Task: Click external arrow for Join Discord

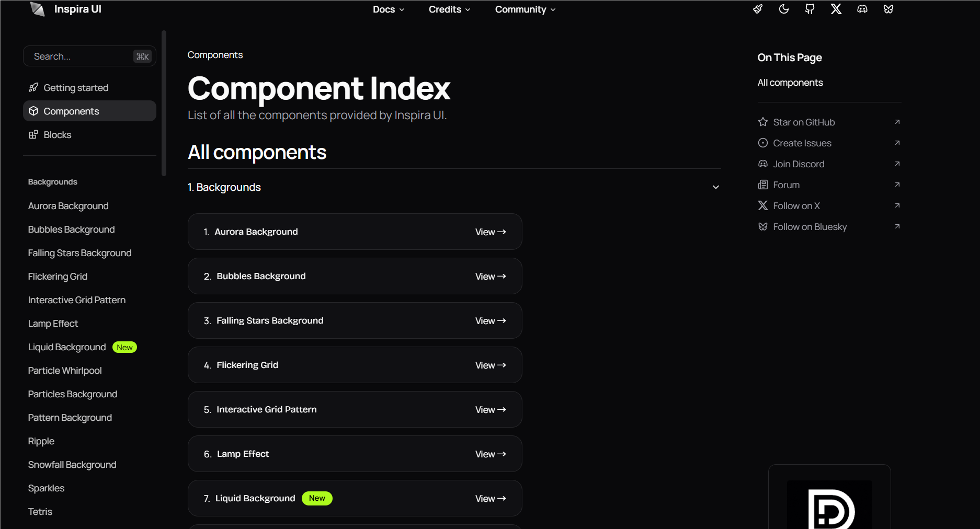Action: click(x=897, y=164)
